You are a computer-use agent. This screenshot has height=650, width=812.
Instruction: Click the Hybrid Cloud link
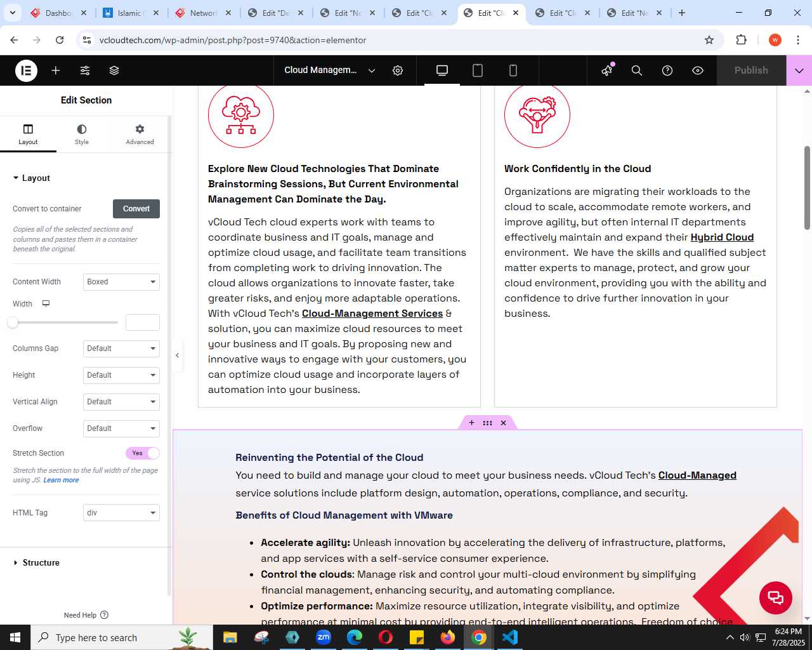[x=722, y=237]
